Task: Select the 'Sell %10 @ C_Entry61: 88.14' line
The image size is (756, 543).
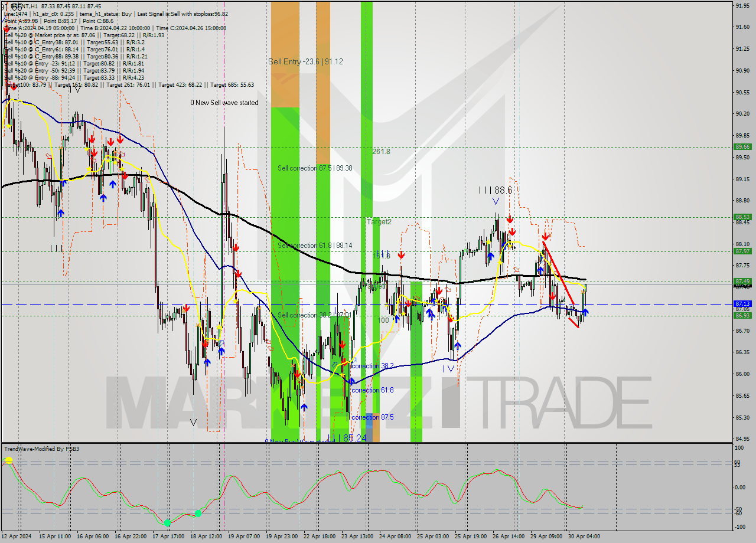Action: click(74, 49)
